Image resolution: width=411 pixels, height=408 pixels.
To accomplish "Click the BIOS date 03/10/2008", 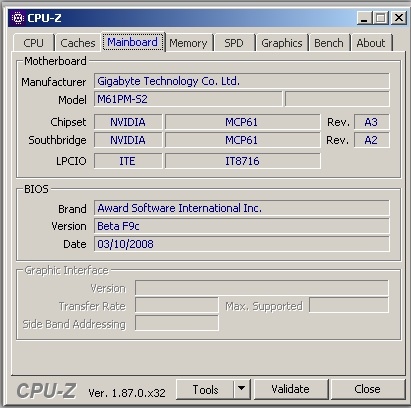I will coord(242,244).
